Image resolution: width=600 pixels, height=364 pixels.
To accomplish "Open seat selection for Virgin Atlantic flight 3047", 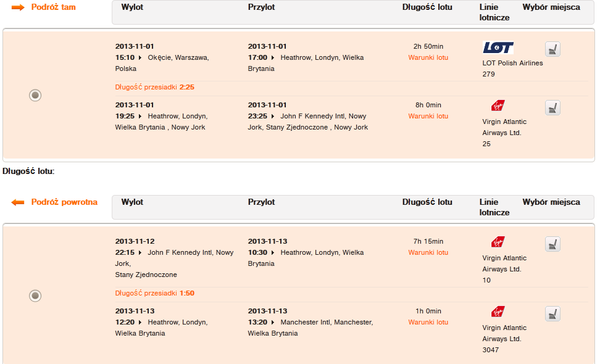I will (552, 314).
